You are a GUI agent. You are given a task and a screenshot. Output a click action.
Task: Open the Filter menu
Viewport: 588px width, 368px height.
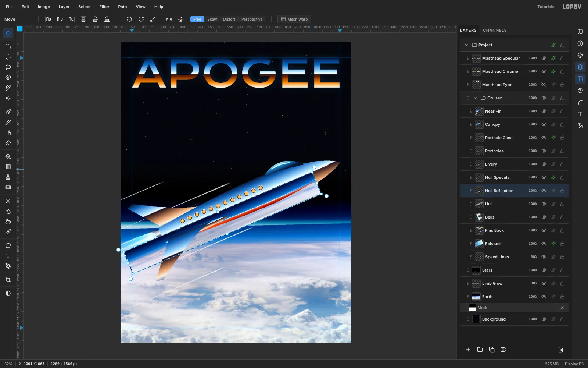(x=104, y=7)
